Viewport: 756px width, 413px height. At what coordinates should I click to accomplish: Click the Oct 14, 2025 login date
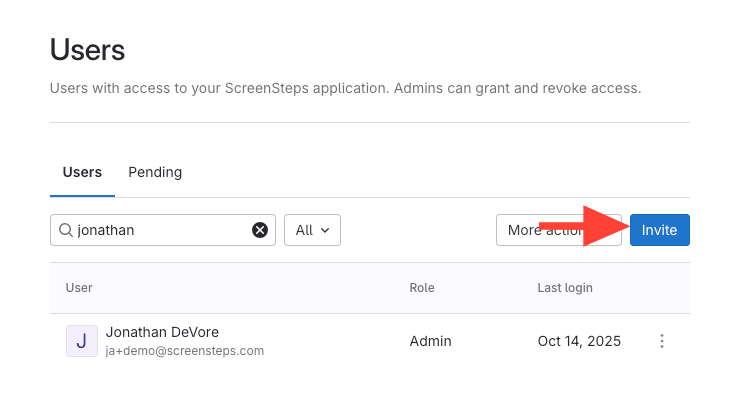coord(579,341)
